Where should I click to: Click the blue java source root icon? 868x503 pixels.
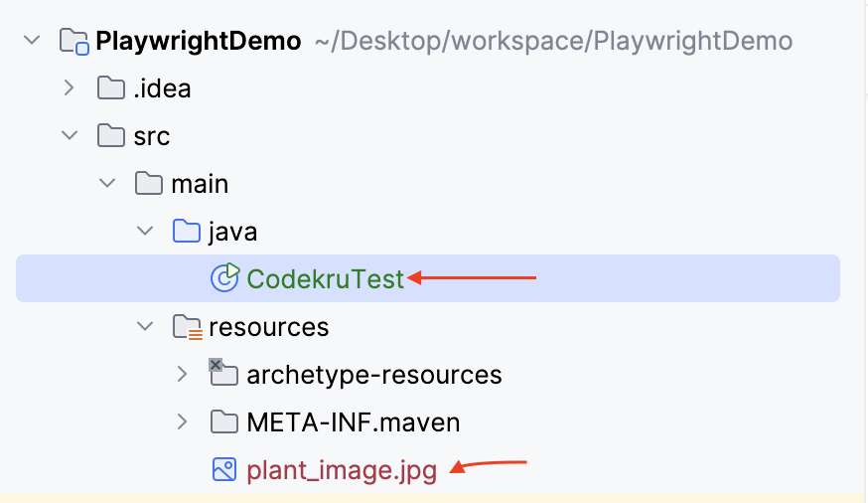(x=187, y=231)
